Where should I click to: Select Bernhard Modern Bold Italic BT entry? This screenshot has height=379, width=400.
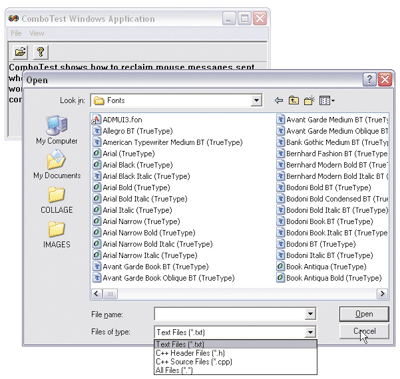coord(332,176)
